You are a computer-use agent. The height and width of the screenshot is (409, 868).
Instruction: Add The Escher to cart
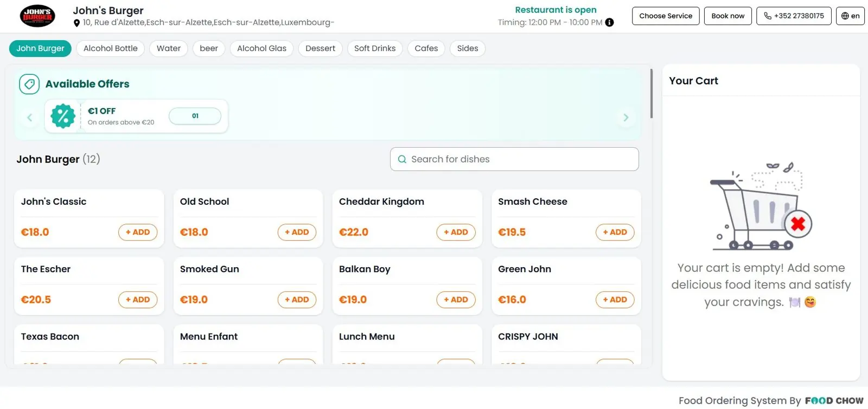click(138, 300)
